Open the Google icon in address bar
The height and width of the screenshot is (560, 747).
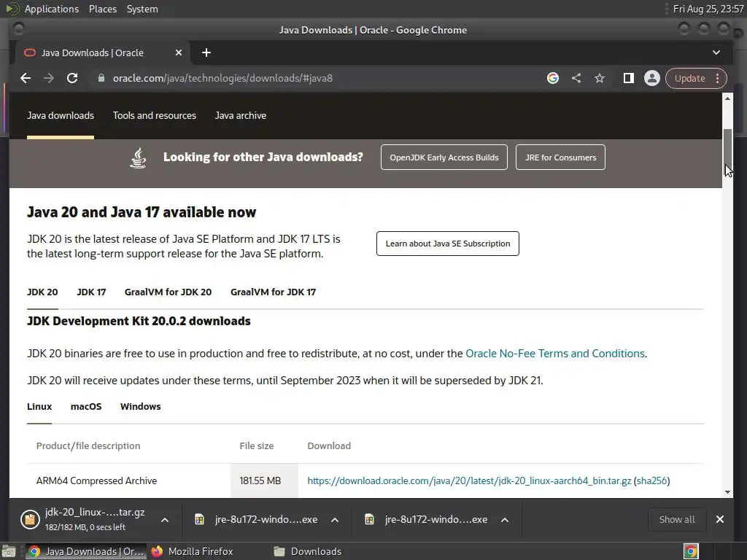point(553,78)
